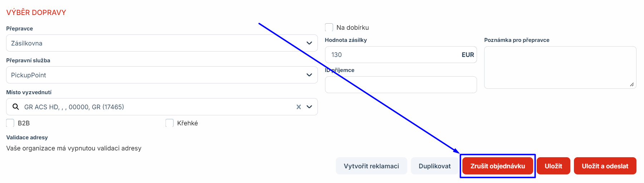Select the GR ACS HD pickup point text
Viewport: 644px width, 183px height.
pyautogui.click(x=74, y=107)
